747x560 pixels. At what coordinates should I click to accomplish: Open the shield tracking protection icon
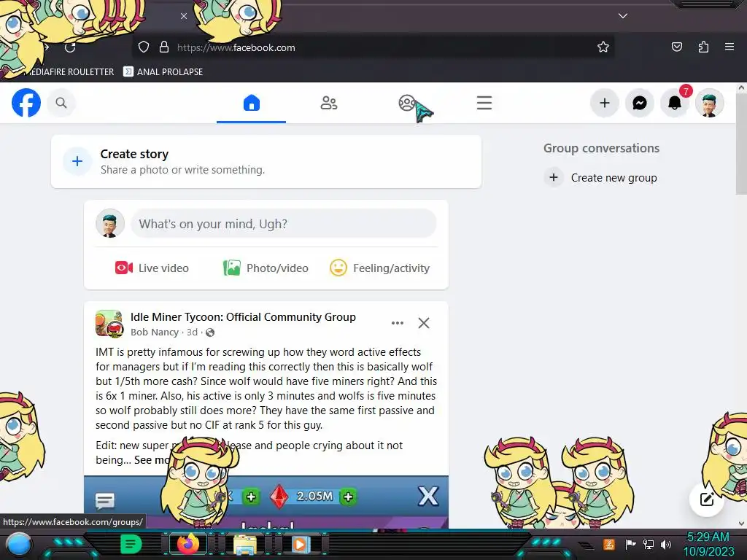click(144, 47)
